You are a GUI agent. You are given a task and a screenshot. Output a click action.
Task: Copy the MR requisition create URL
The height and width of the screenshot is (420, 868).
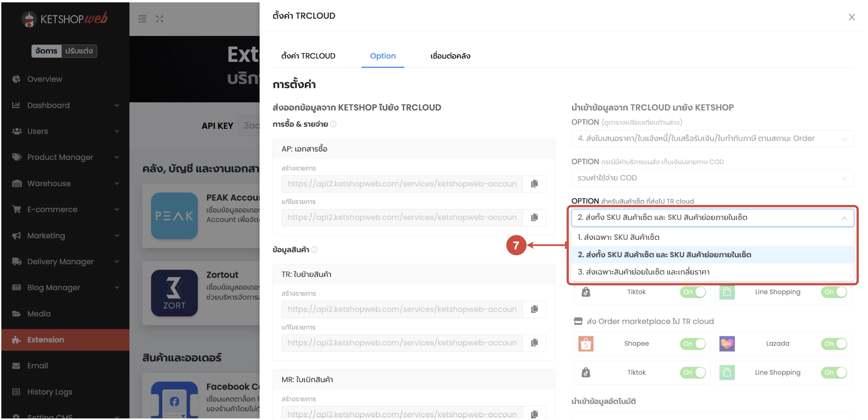(x=534, y=414)
